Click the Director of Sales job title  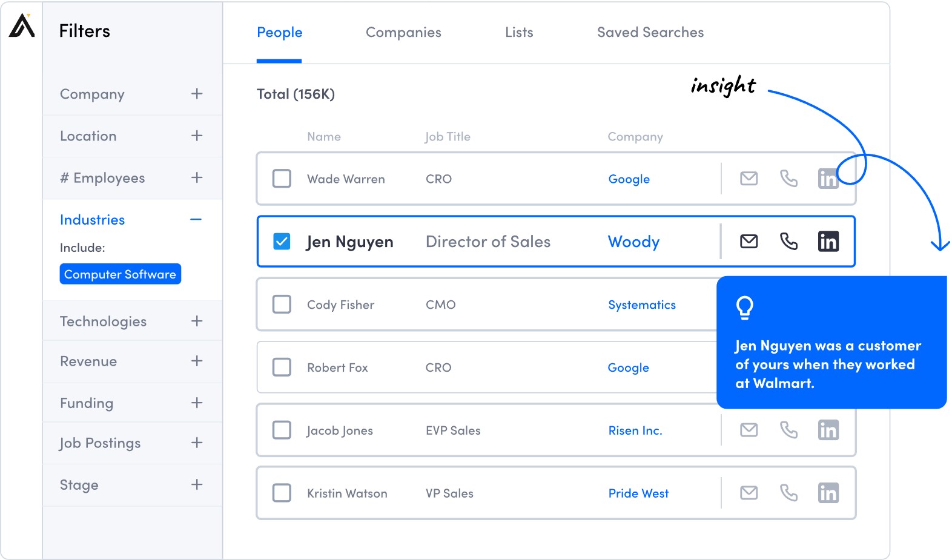pos(488,242)
